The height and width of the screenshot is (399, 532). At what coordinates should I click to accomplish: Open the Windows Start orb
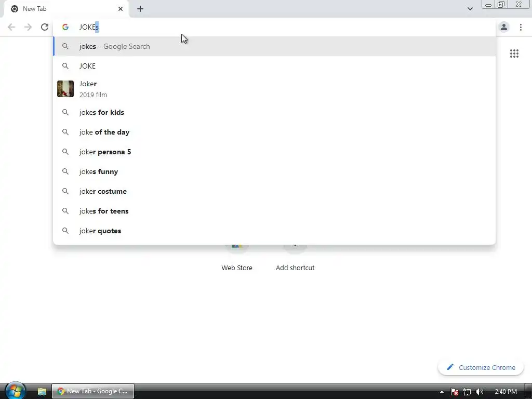coord(15,391)
